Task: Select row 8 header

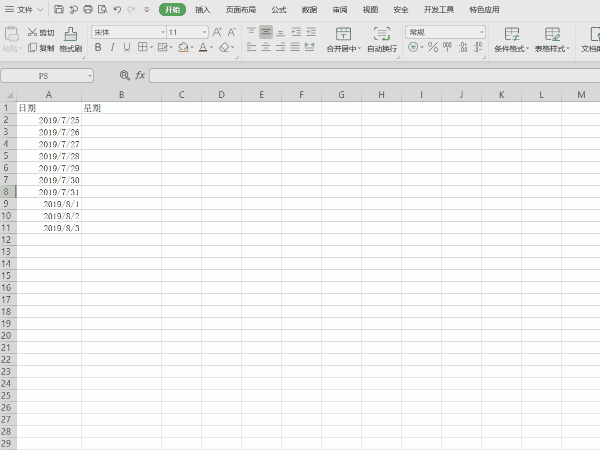Action: coord(6,191)
